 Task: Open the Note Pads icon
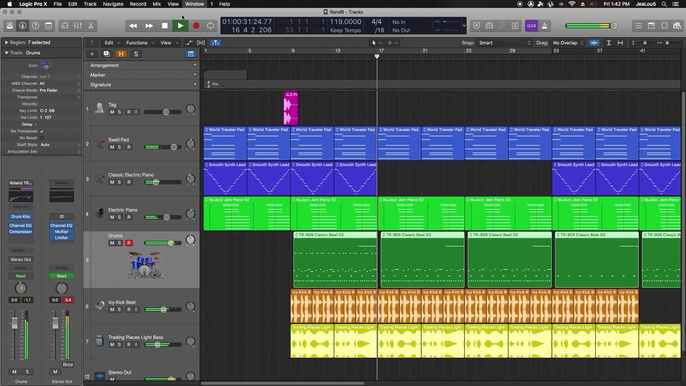pos(651,26)
